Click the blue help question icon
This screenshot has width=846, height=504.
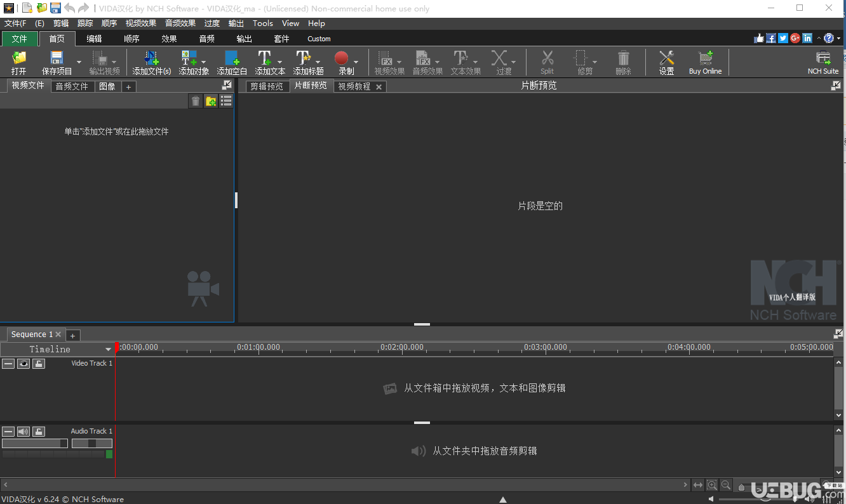coord(829,38)
